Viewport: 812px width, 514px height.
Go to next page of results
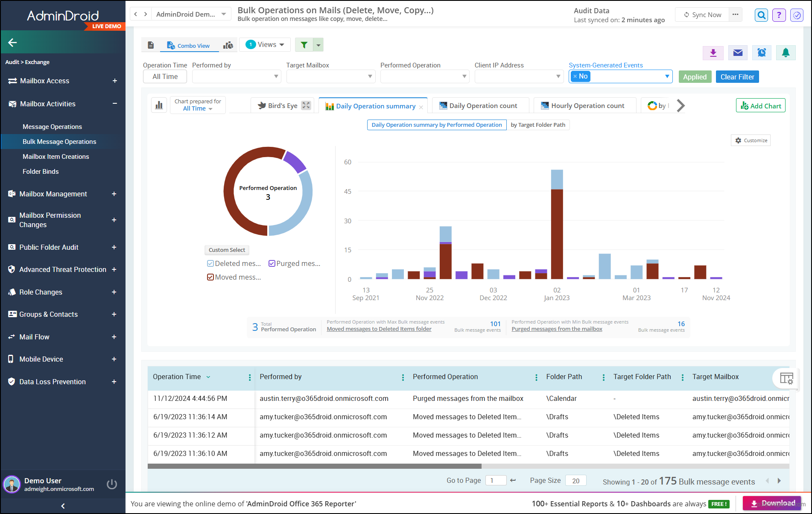click(779, 481)
